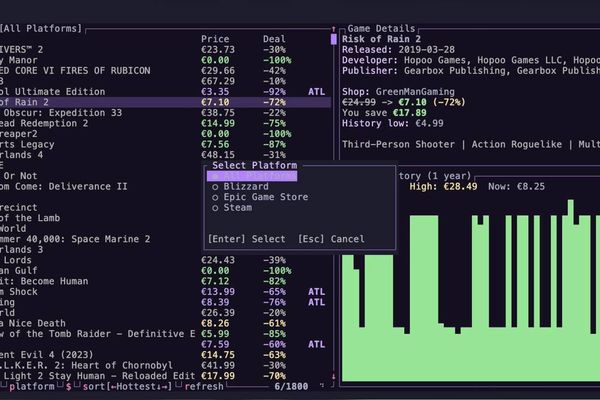The image size is (600, 400).
Task: Select the 'om Come: Deliverance II' row
Action: tap(101, 186)
